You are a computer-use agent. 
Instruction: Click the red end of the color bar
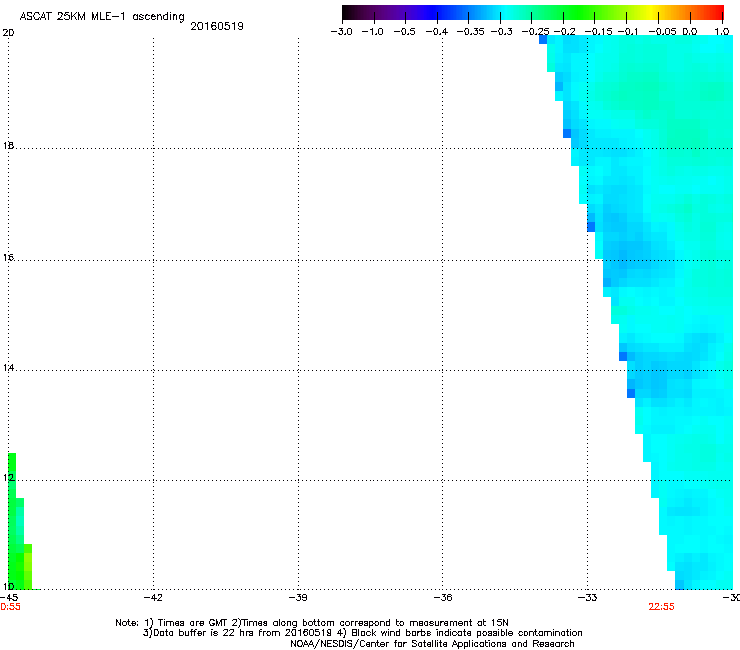(715, 12)
